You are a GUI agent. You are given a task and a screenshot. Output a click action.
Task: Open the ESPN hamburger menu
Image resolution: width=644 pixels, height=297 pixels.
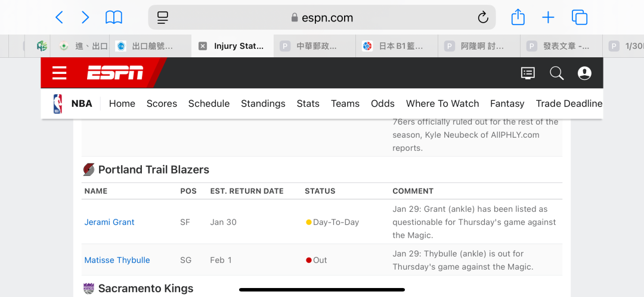60,73
